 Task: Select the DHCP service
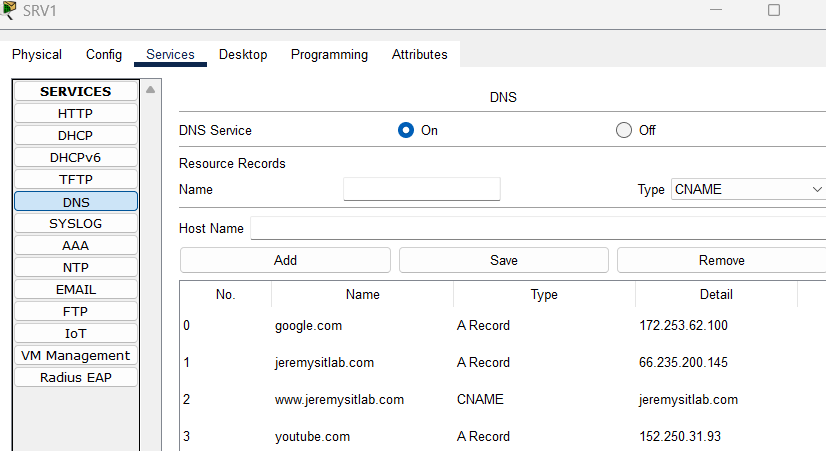[76, 135]
